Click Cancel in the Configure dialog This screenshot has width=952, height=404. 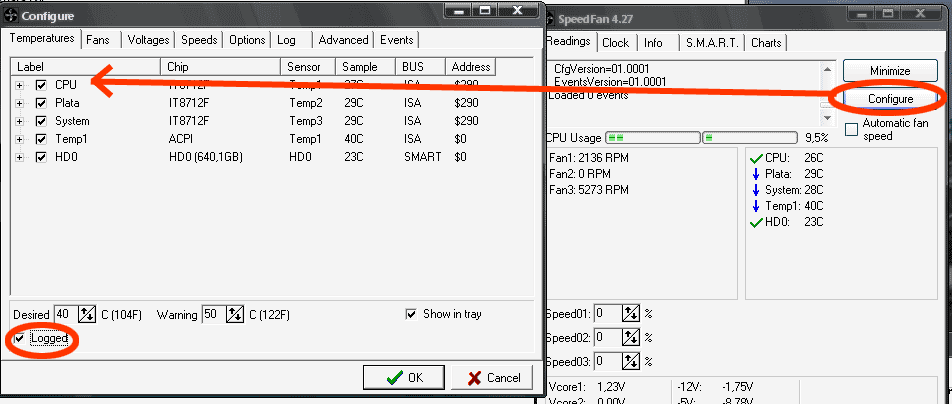pos(492,378)
